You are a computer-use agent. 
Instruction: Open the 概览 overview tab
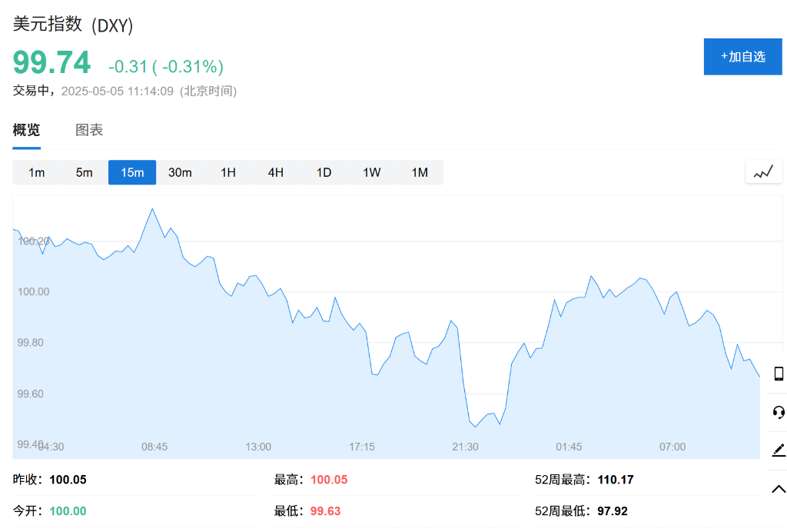pyautogui.click(x=26, y=130)
